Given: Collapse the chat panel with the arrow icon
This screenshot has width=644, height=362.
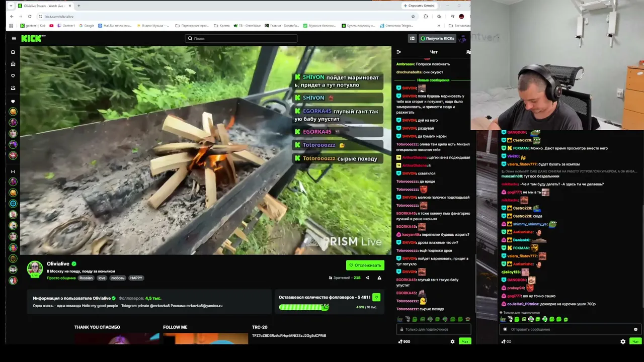Looking at the screenshot, I should point(398,52).
